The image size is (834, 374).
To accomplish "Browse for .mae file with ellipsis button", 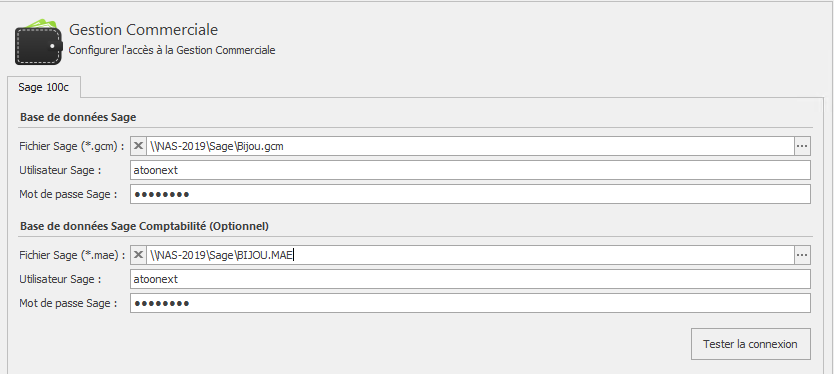I will pos(802,255).
